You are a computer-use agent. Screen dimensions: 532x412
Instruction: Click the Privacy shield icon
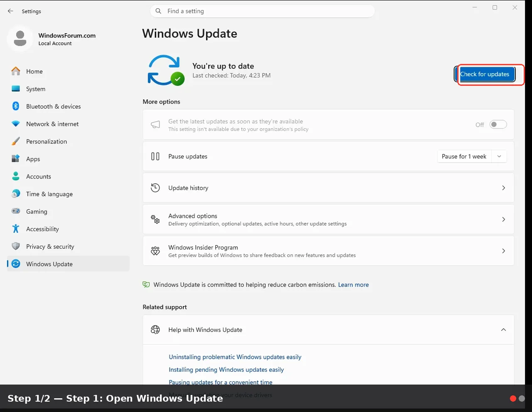16,246
